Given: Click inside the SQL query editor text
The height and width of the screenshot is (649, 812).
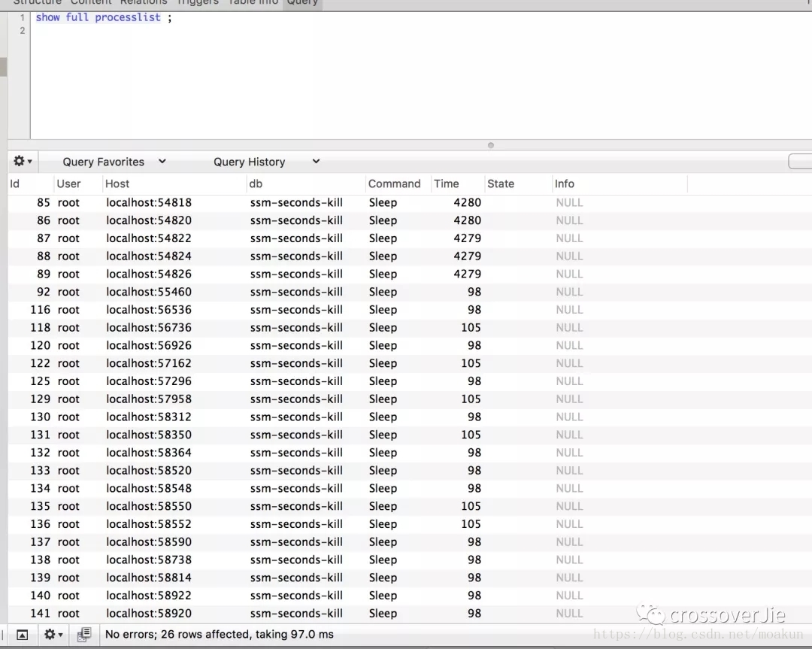Looking at the screenshot, I should click(98, 17).
